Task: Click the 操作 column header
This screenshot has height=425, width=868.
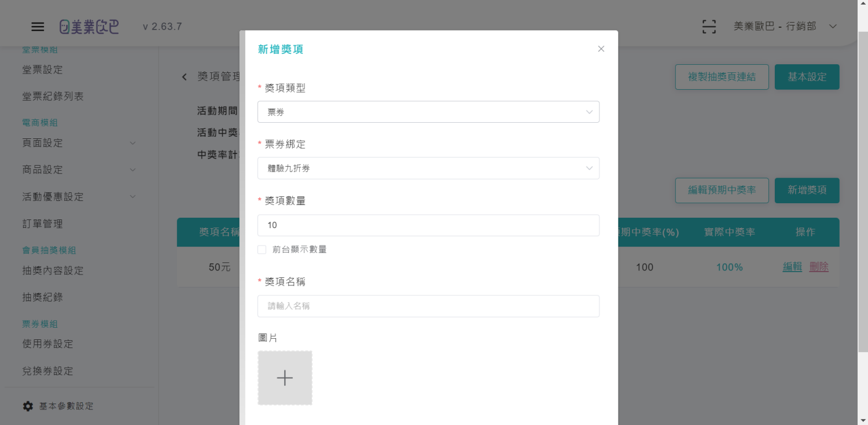Action: [x=806, y=232]
